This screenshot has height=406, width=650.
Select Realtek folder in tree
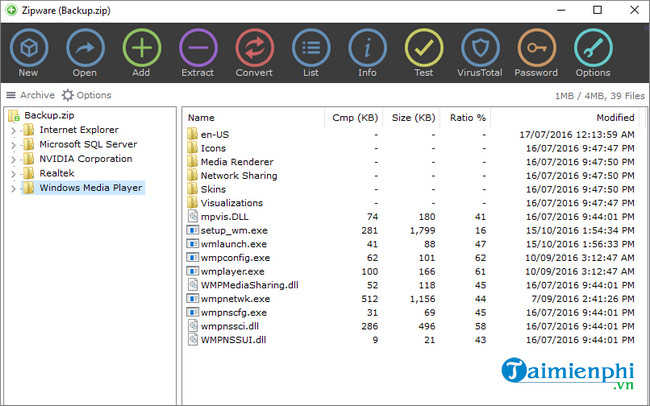[49, 173]
